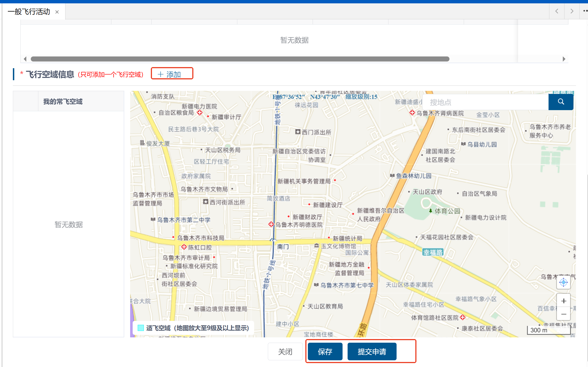588x367 pixels.
Task: Open the more options ellipsis menu
Action: (x=585, y=11)
